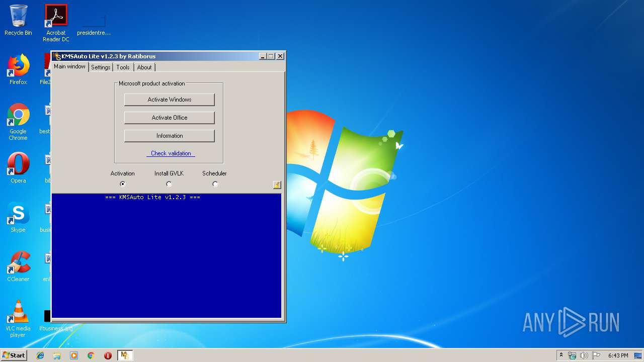644x362 pixels.
Task: Open the About tab
Action: point(144,67)
